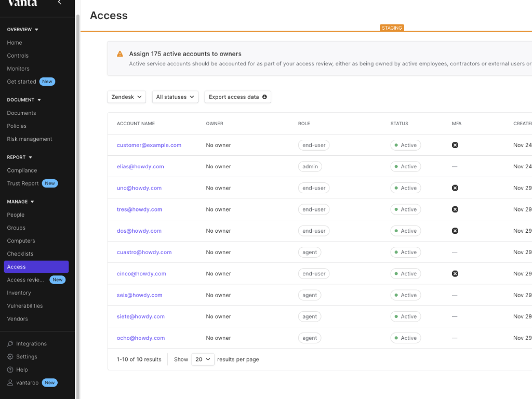Click the vantaroo user profile icon
The image size is (532, 399).
[10, 383]
